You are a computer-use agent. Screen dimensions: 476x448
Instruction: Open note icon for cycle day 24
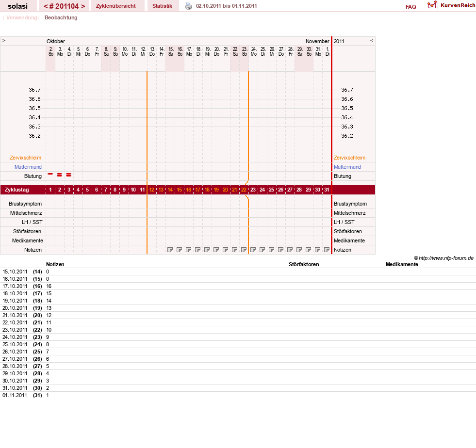click(x=263, y=250)
